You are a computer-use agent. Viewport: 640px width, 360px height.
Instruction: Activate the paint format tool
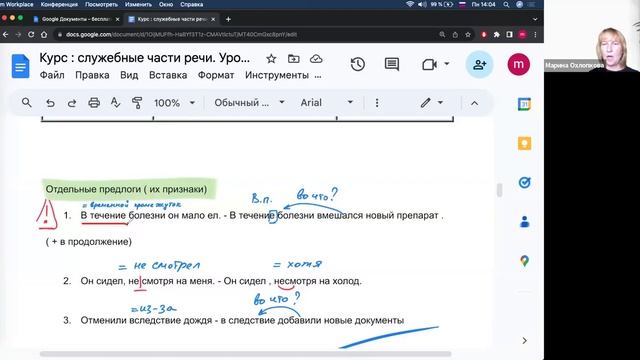click(137, 103)
